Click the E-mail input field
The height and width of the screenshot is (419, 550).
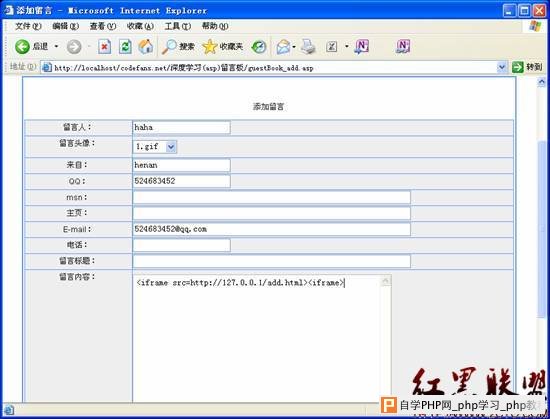pos(271,229)
